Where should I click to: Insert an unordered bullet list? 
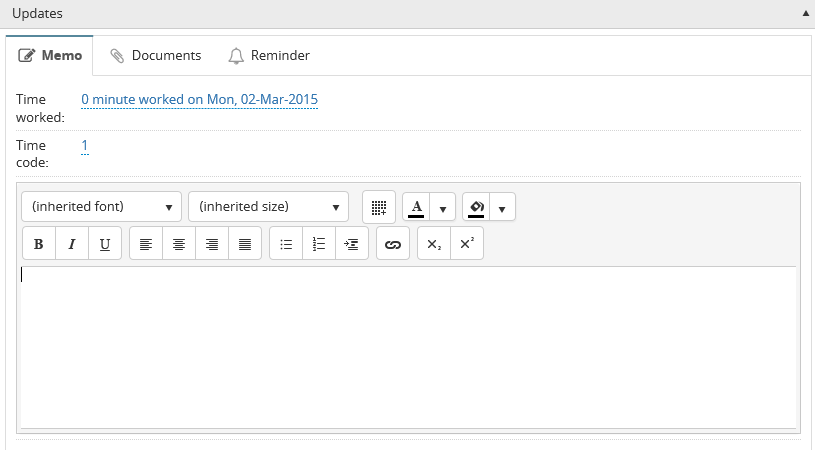(286, 244)
